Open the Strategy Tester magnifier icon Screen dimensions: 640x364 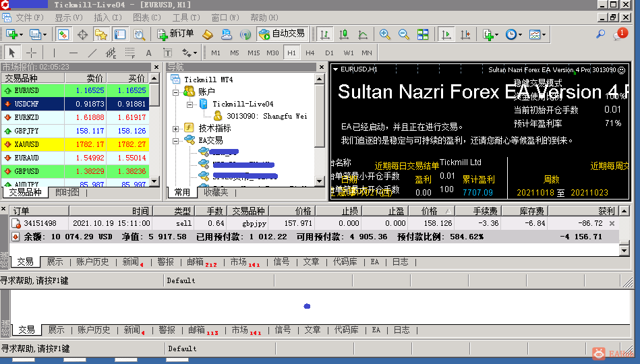[139, 34]
